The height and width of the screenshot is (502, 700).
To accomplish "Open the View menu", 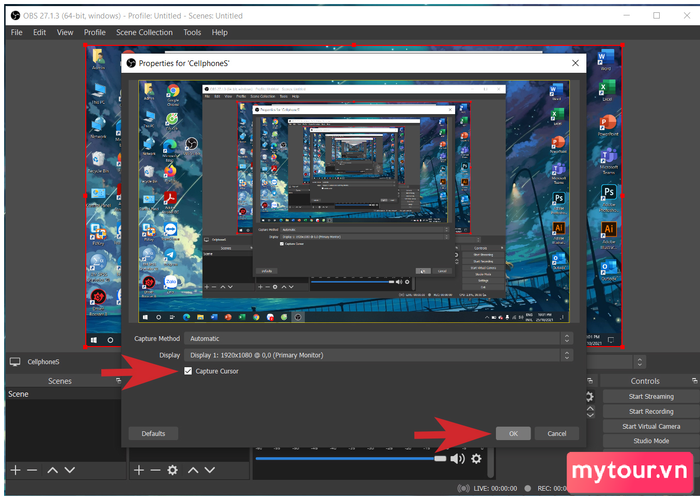I will 65,32.
